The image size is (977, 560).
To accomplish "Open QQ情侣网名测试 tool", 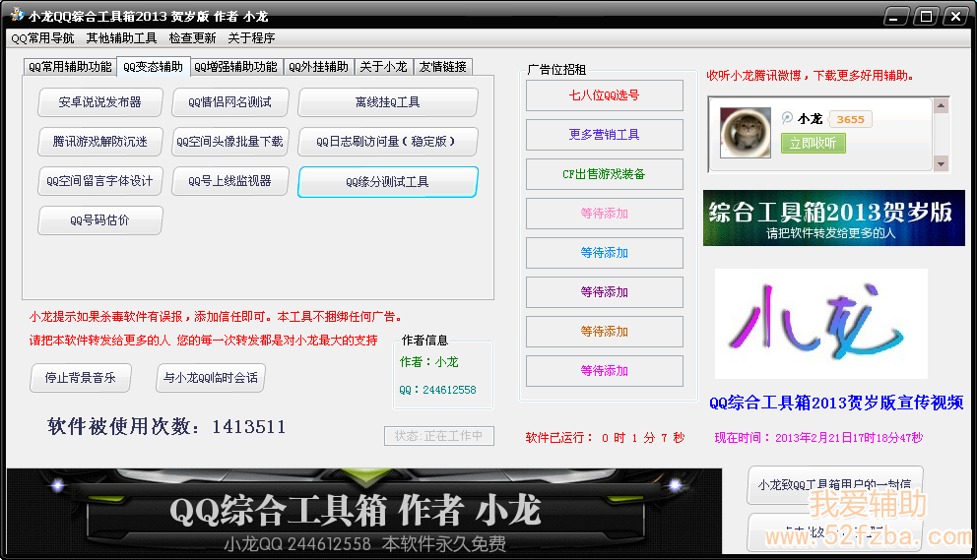I will 229,102.
